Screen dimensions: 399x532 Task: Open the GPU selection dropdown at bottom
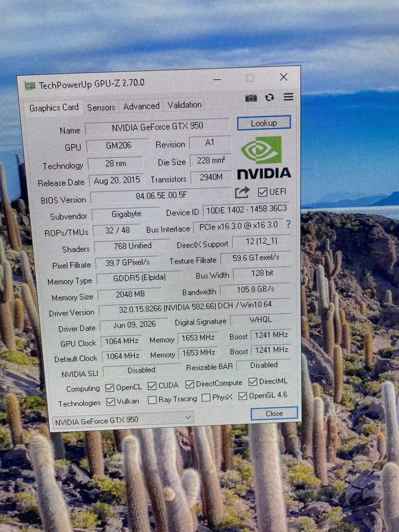coord(123,420)
